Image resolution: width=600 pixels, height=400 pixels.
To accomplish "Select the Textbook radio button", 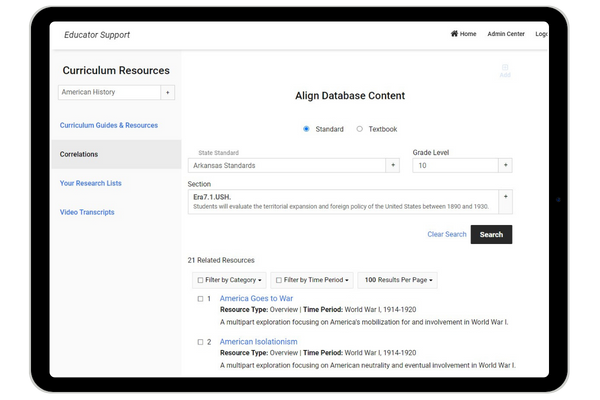I will (360, 129).
